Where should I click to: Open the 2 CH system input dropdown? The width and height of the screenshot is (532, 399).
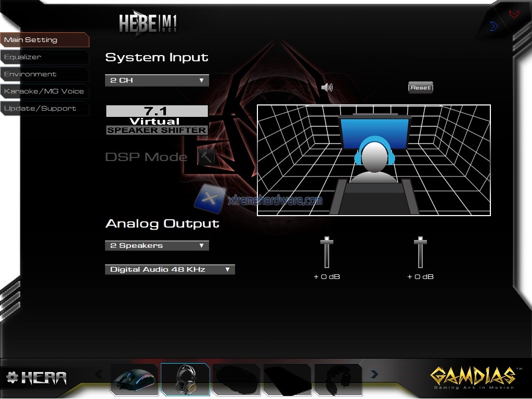click(157, 81)
